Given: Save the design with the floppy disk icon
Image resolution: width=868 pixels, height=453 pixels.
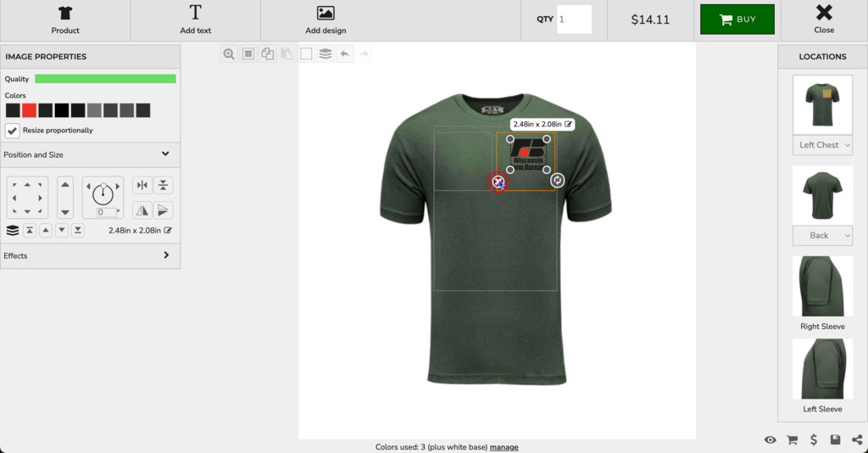Looking at the screenshot, I should click(x=835, y=439).
